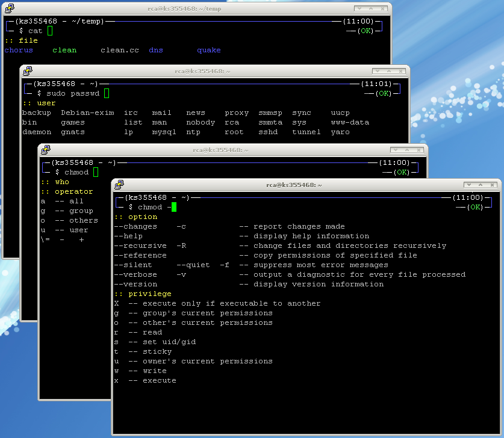The width and height of the screenshot is (504, 438).
Task: Minimize the sudo passwd terminal window
Action: [x=378, y=71]
